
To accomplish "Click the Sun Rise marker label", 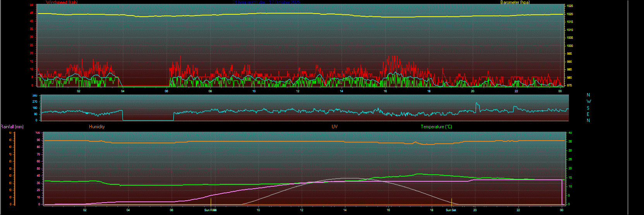I will (x=210, y=210).
